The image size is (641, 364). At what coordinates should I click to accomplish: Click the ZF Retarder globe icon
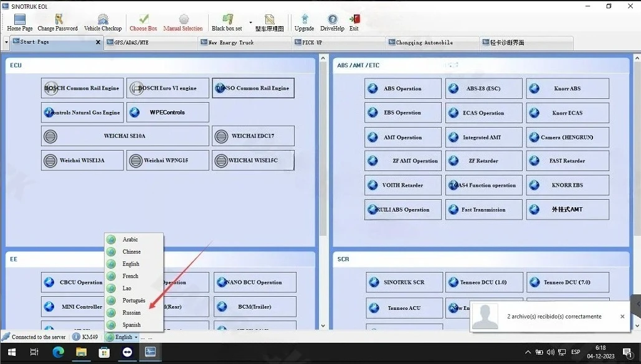453,161
